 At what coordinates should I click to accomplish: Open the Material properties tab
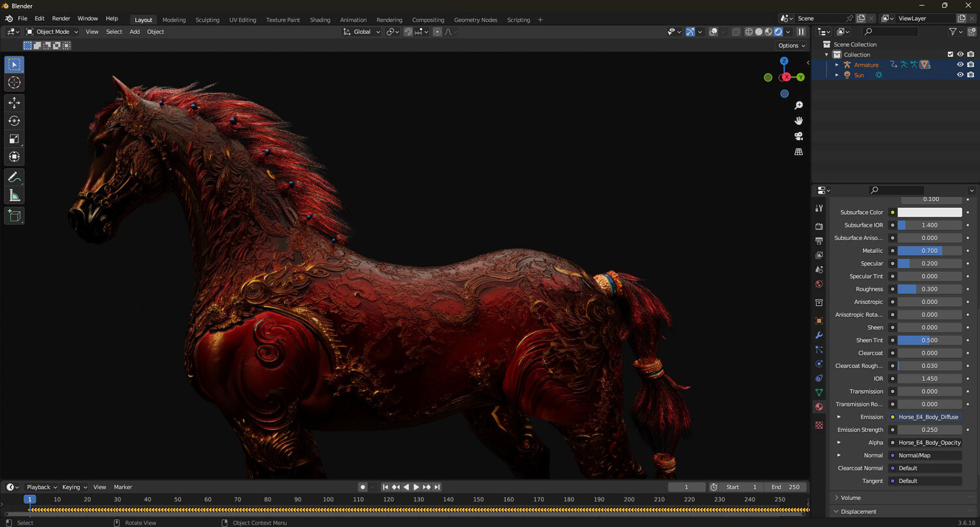(819, 407)
